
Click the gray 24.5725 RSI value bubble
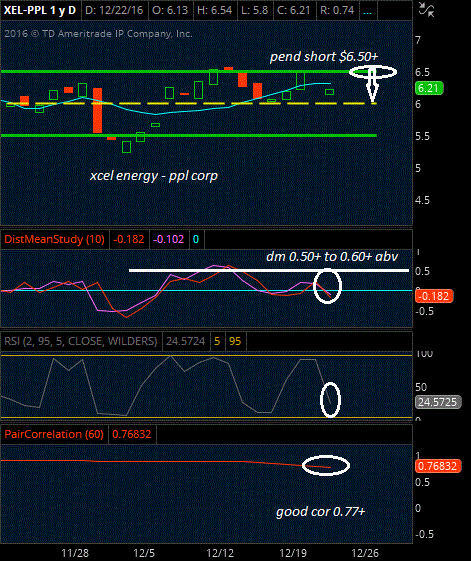pyautogui.click(x=438, y=402)
